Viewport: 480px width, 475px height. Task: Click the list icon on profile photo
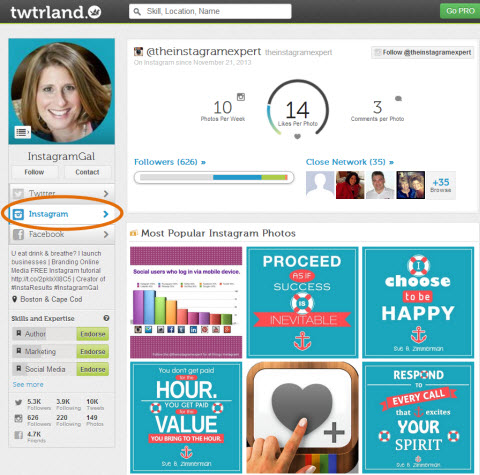click(22, 132)
